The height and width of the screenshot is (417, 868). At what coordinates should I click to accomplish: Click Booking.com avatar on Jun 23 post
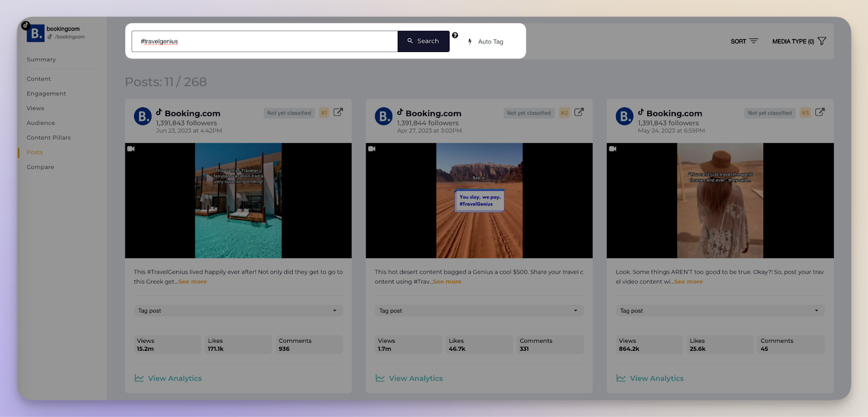click(143, 116)
